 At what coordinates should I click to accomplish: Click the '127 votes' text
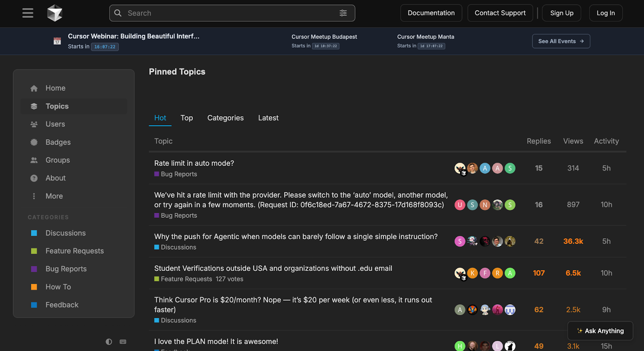coord(229,279)
